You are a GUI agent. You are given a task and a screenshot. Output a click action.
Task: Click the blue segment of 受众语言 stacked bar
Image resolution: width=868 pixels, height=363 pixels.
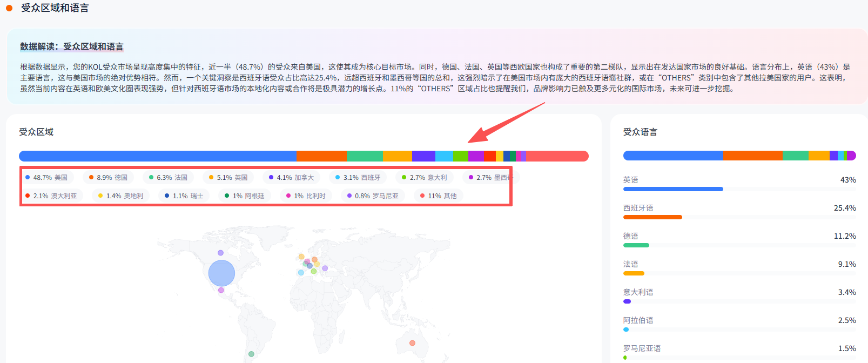[673, 156]
